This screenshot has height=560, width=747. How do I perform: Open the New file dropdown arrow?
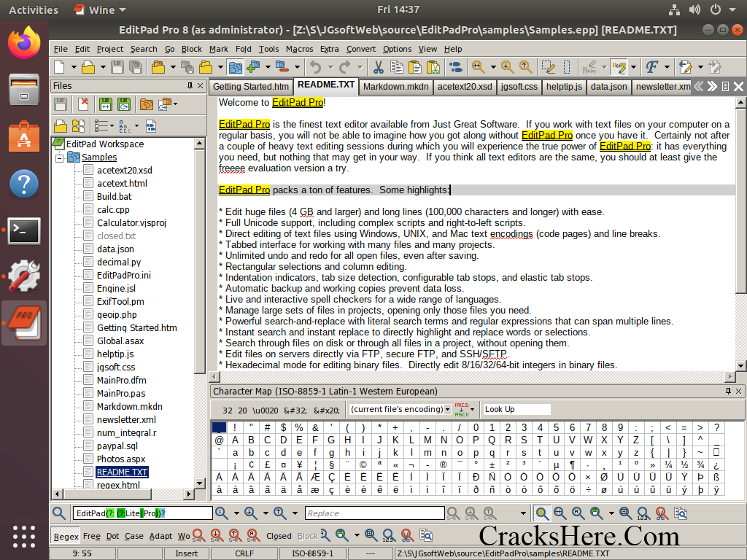pyautogui.click(x=74, y=67)
